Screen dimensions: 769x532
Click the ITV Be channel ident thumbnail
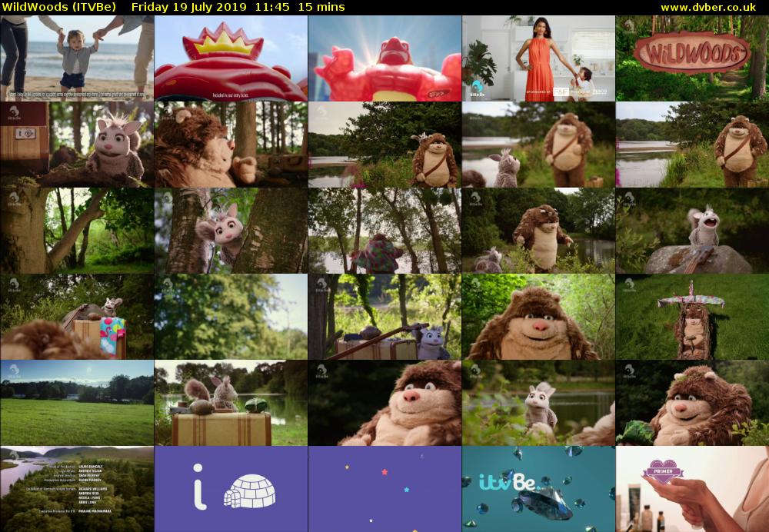tap(538, 489)
